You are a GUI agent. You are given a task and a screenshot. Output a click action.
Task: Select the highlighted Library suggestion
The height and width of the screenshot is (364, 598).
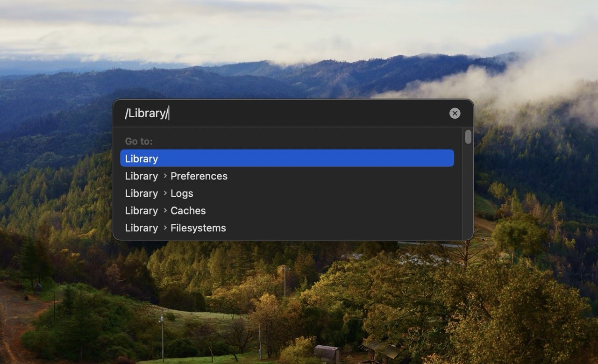287,158
